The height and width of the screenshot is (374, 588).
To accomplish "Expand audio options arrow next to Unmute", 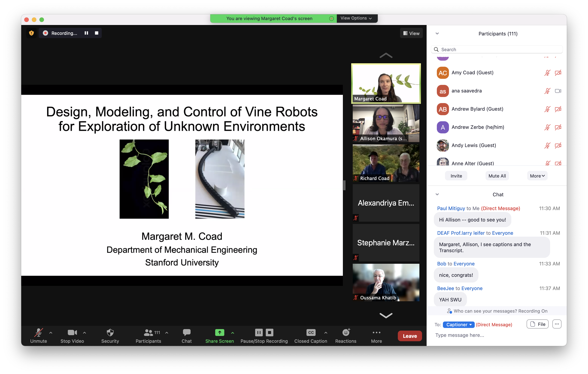I will tap(51, 333).
